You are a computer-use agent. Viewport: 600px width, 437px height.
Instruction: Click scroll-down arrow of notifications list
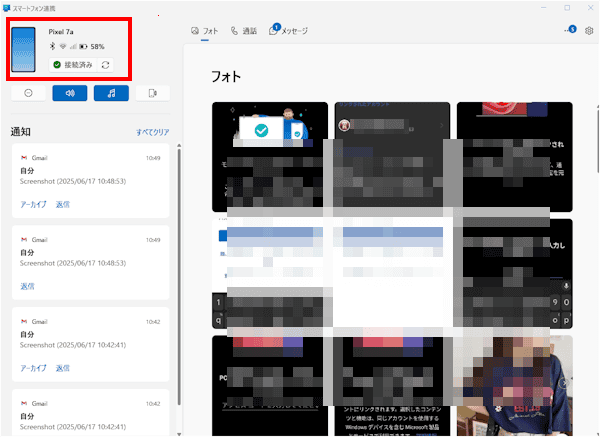pos(179,434)
